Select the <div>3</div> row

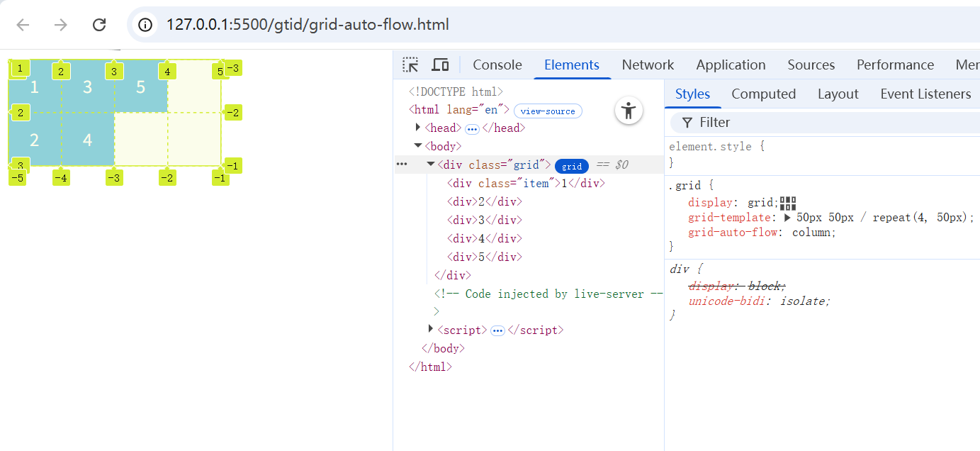484,220
